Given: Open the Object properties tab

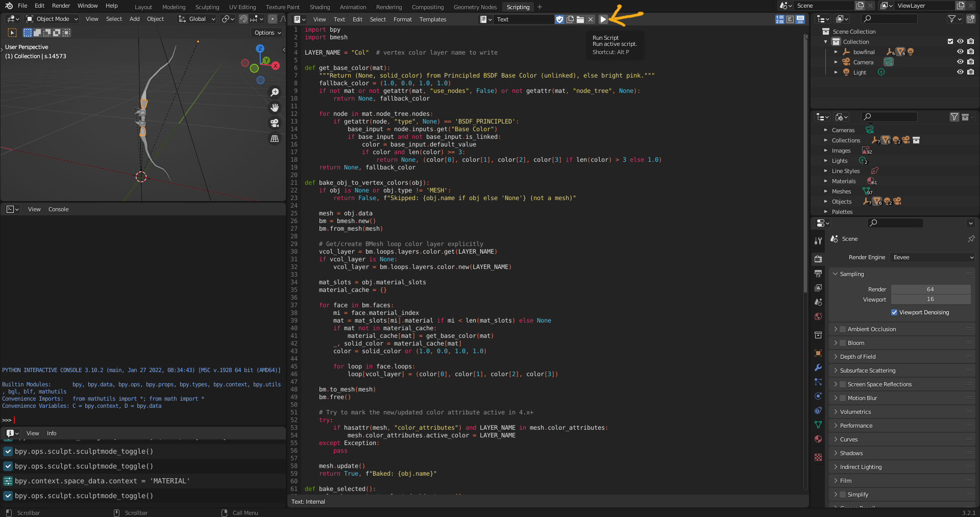Looking at the screenshot, I should tap(818, 353).
